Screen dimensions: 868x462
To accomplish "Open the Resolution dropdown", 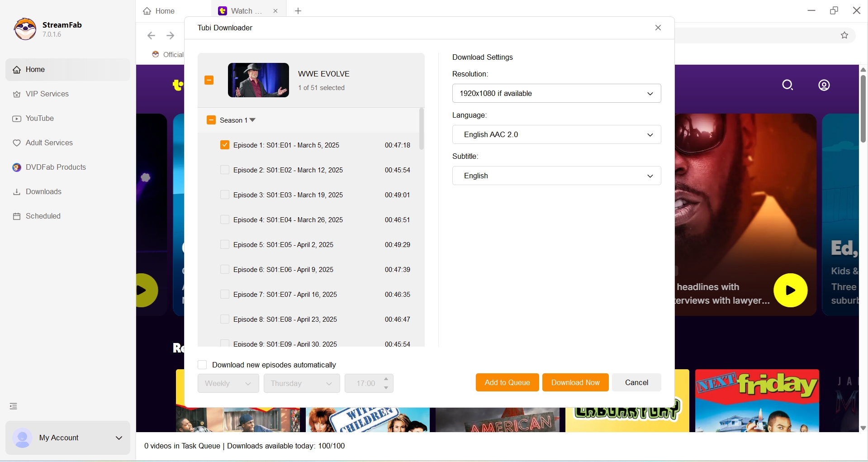I will pyautogui.click(x=556, y=93).
